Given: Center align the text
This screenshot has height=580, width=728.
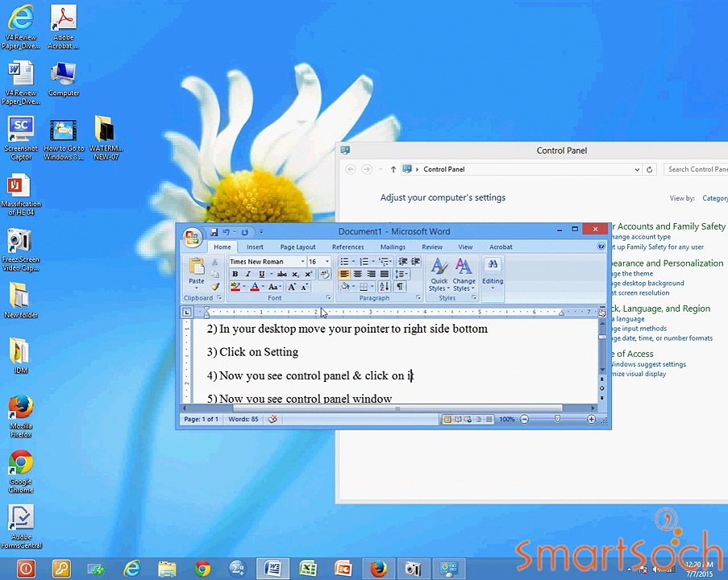Looking at the screenshot, I should point(357,274).
